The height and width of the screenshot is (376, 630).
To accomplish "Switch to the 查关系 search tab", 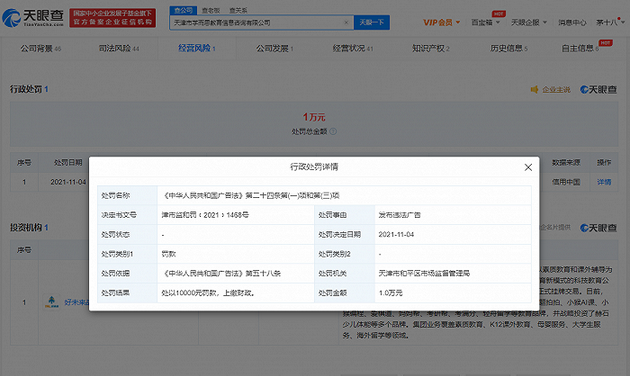I will coord(238,10).
